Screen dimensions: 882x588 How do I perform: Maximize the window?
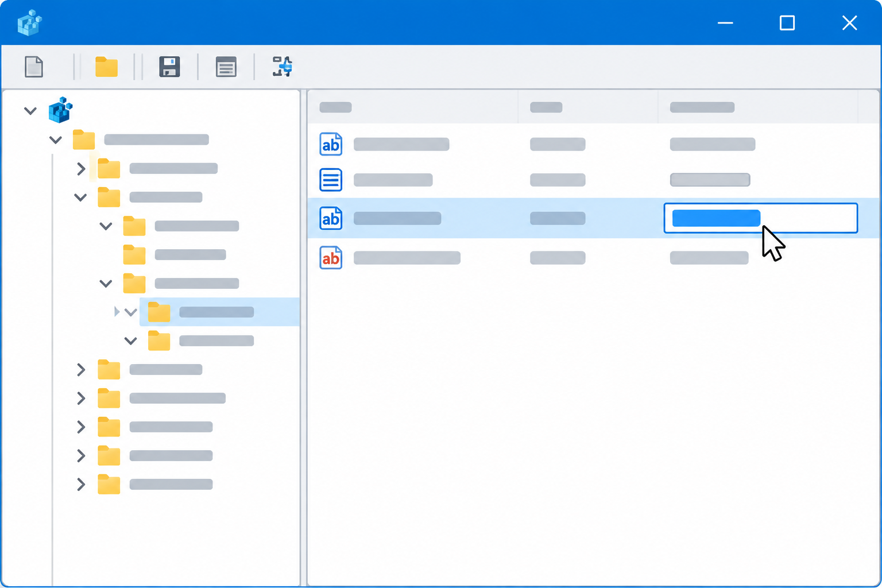(787, 23)
